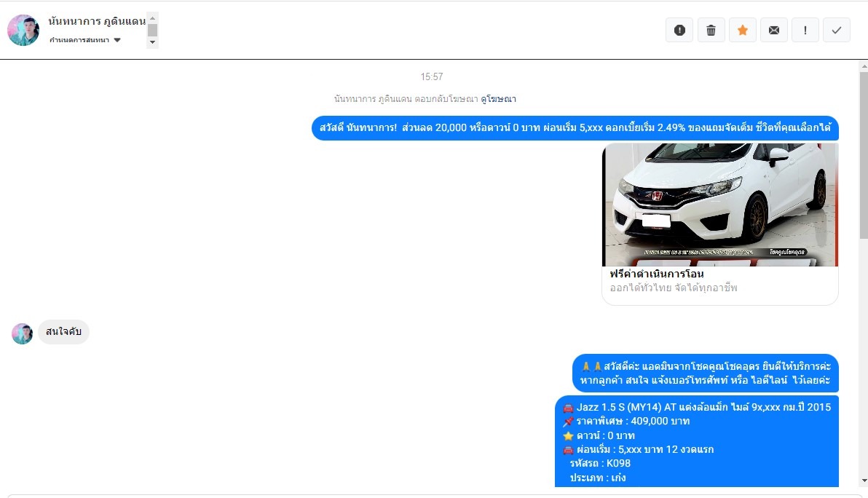Click the spam report exclamation circle icon
868x498 pixels.
click(679, 30)
